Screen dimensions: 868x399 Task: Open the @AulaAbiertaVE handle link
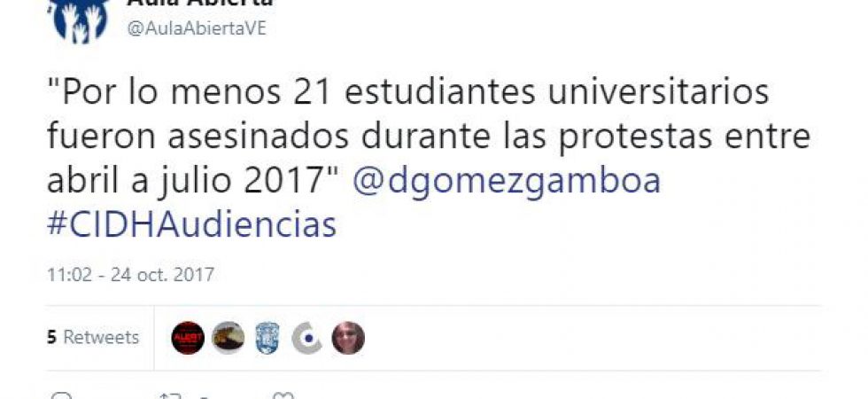[x=197, y=28]
